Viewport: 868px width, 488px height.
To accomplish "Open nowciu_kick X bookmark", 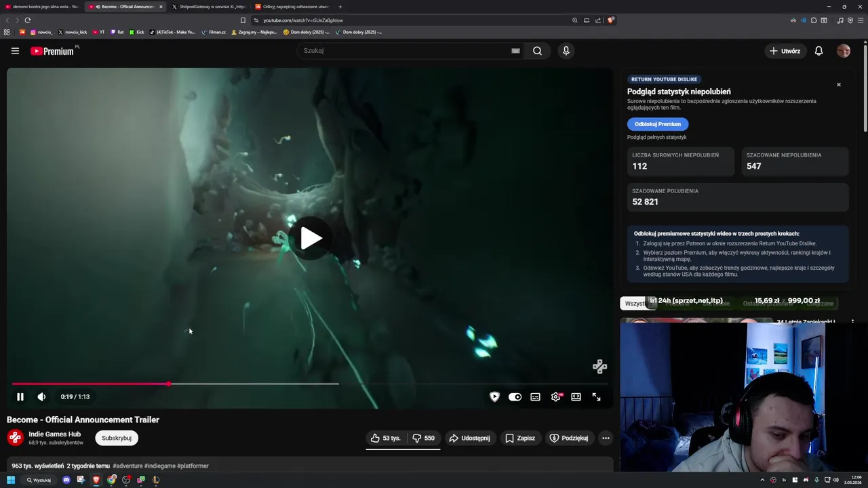I will pos(73,32).
